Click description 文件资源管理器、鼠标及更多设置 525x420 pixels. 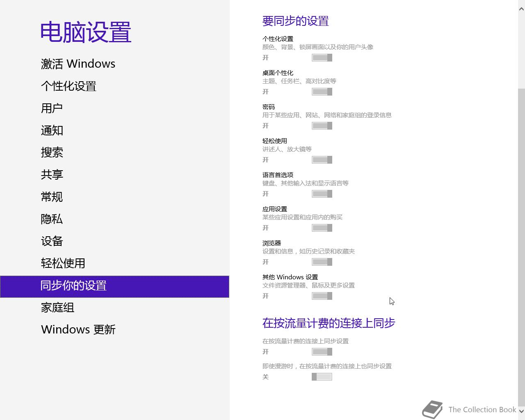coord(308,285)
